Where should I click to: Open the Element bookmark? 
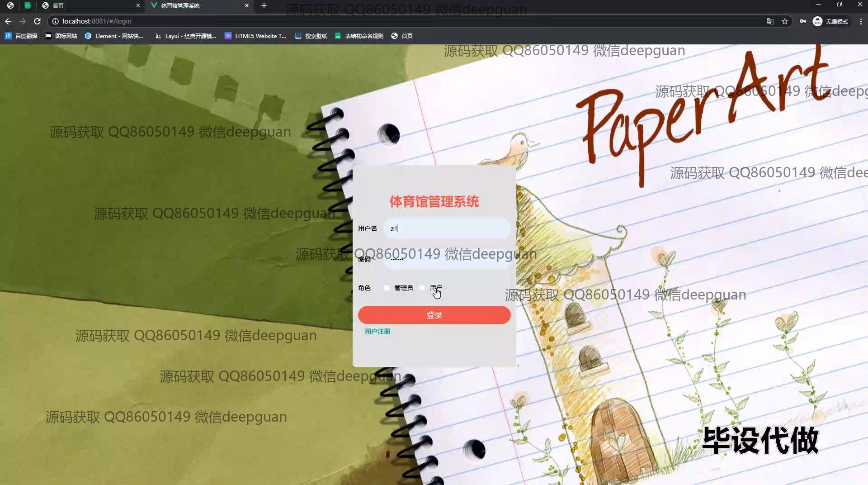(x=114, y=36)
